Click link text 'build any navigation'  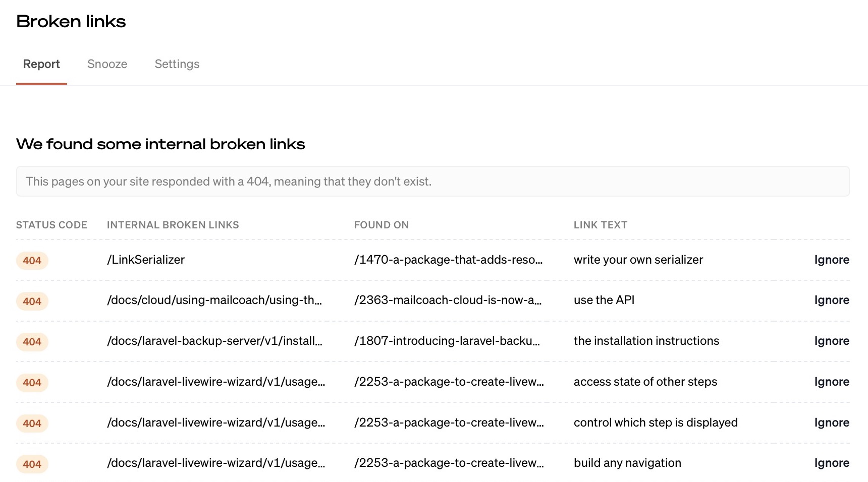[627, 463]
